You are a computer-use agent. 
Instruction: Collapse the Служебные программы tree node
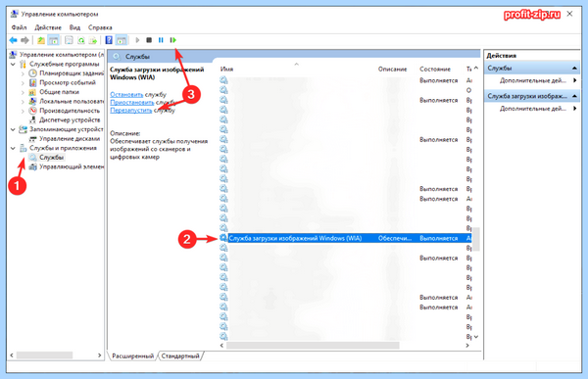pos(13,64)
